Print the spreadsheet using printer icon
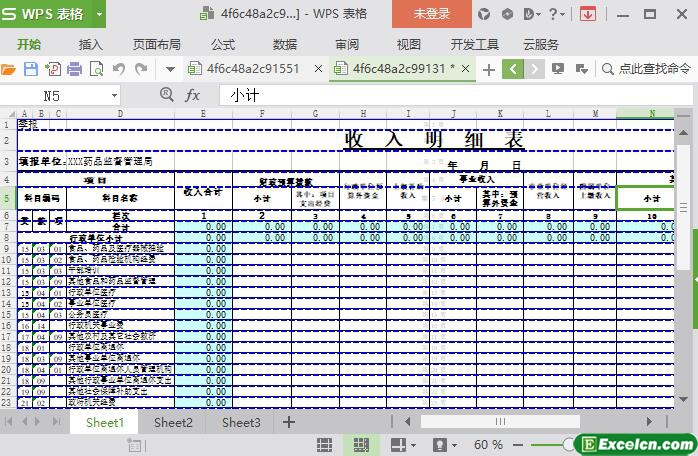 74,69
